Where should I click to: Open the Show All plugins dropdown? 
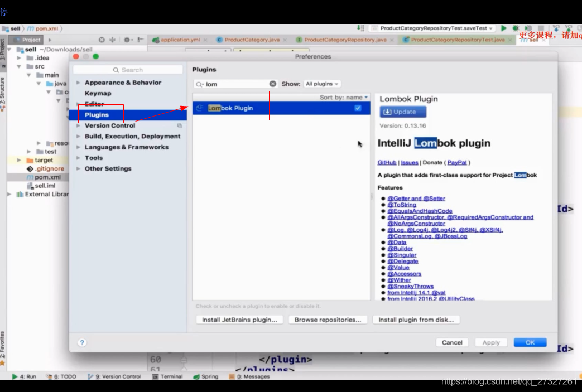322,84
